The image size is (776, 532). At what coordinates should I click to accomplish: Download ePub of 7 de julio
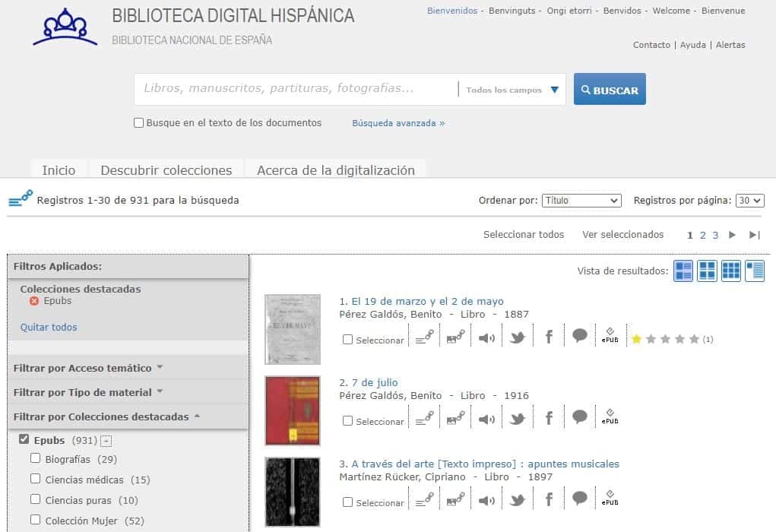pyautogui.click(x=610, y=416)
